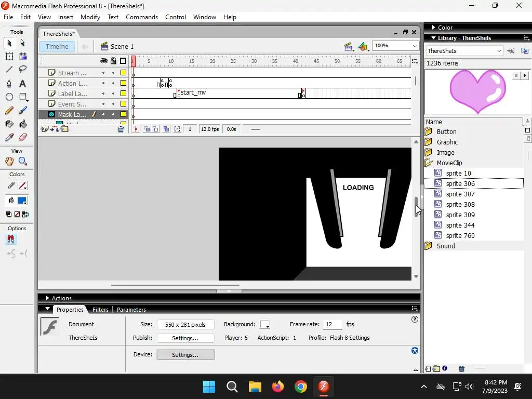Choose the Gradient Transform tool

23,56
